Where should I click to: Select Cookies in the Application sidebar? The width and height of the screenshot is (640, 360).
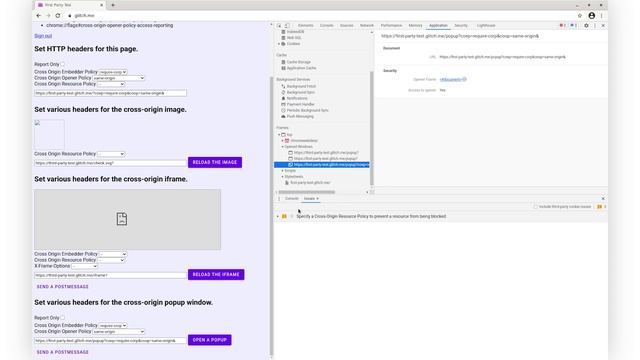[x=293, y=44]
